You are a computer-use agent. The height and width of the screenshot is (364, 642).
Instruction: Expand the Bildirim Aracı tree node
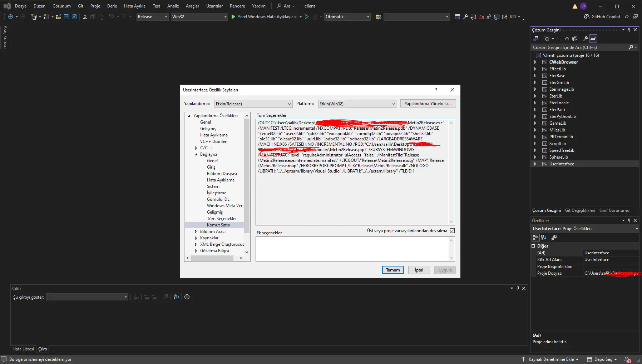point(196,231)
